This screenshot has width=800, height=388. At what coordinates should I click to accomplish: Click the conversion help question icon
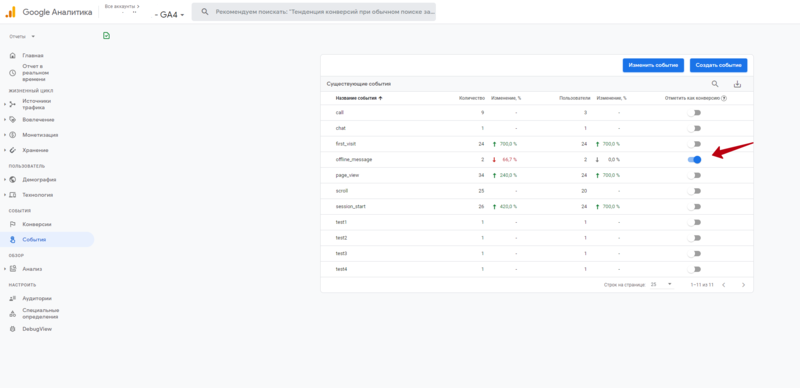(x=724, y=98)
